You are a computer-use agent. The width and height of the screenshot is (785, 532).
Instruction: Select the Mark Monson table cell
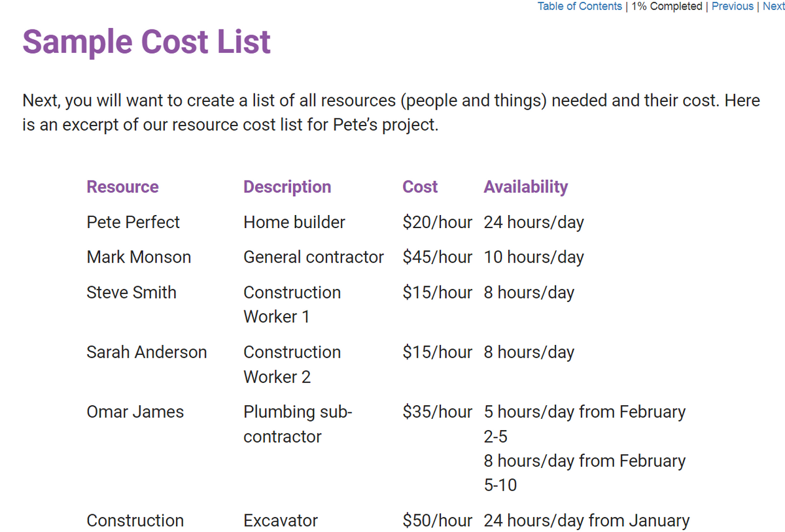pyautogui.click(x=139, y=258)
